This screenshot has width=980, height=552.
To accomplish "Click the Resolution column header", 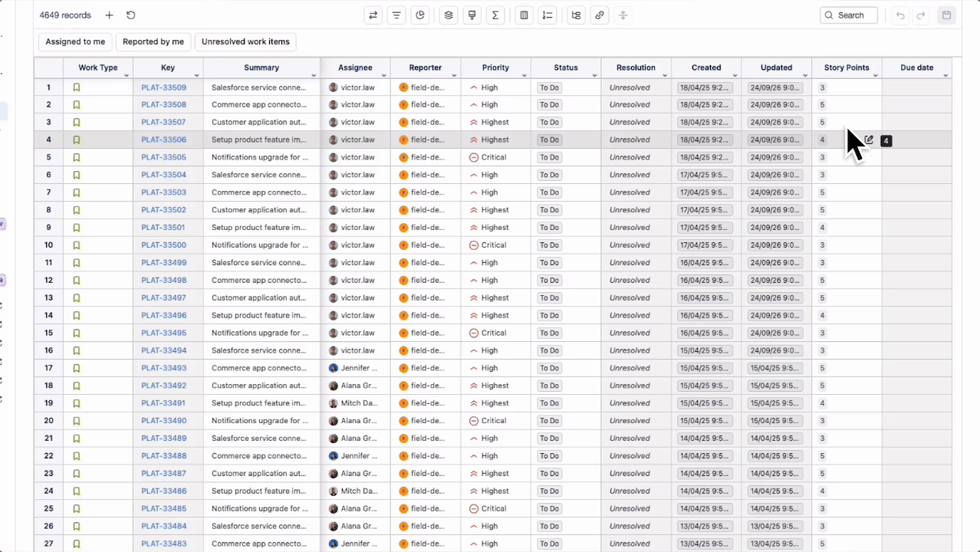I will (636, 67).
